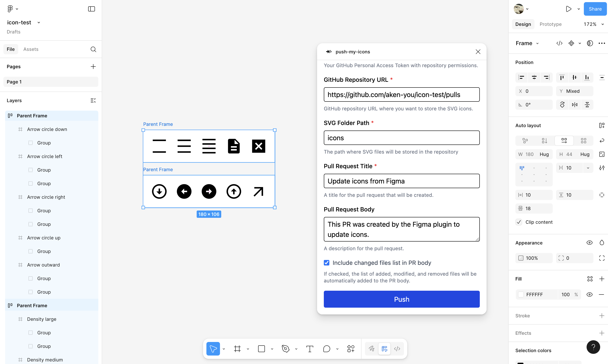This screenshot has width=608, height=364.
Task: Toggle the sidebar panel layout icon
Action: click(x=92, y=9)
